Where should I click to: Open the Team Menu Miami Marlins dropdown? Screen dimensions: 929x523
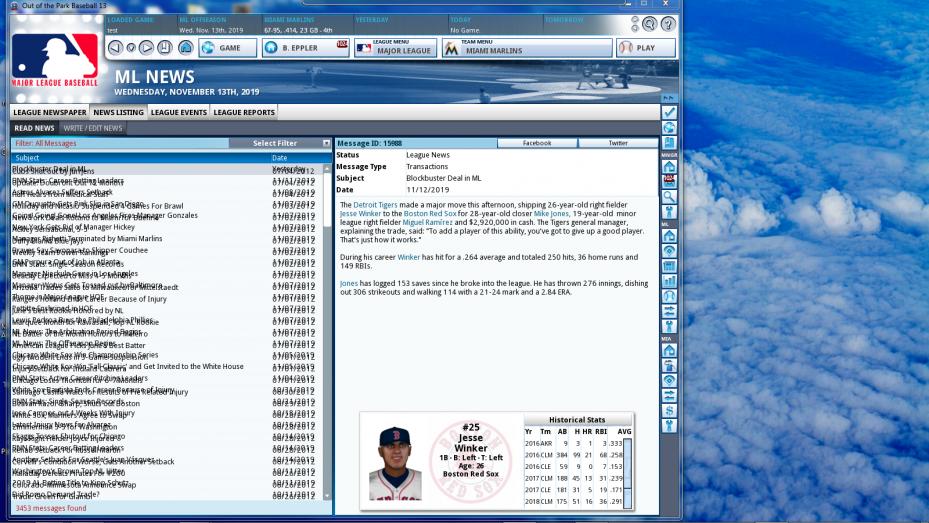pos(527,48)
